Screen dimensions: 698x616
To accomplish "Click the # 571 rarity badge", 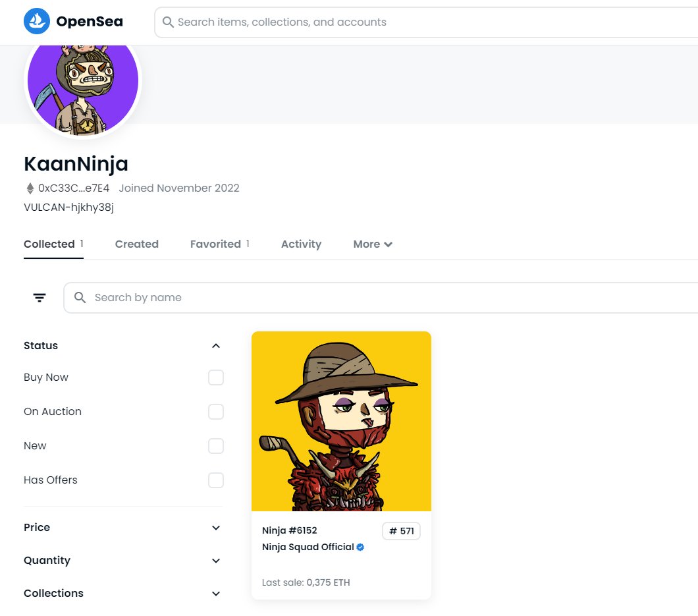I will pyautogui.click(x=401, y=530).
